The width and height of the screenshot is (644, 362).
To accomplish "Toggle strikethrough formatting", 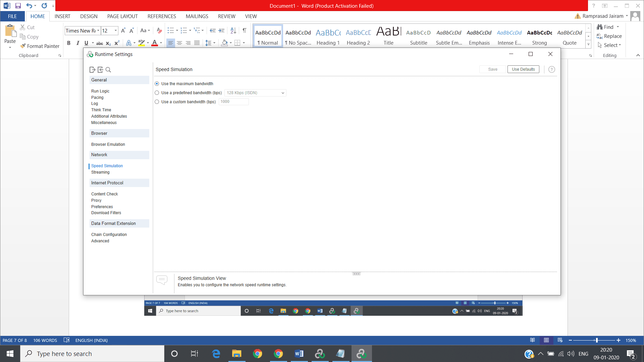I will tap(100, 43).
